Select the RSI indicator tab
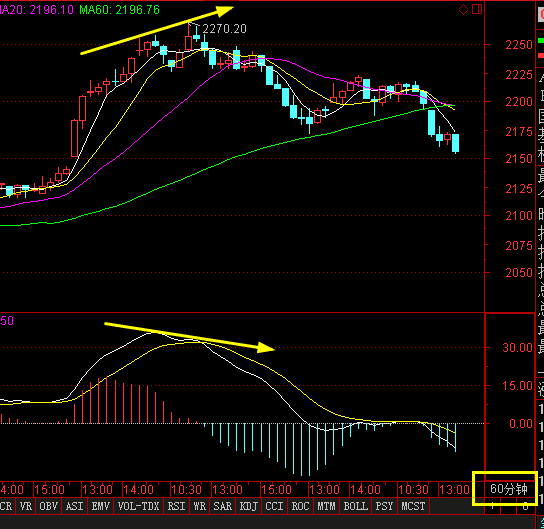Viewport: 544px width, 529px height. (177, 506)
